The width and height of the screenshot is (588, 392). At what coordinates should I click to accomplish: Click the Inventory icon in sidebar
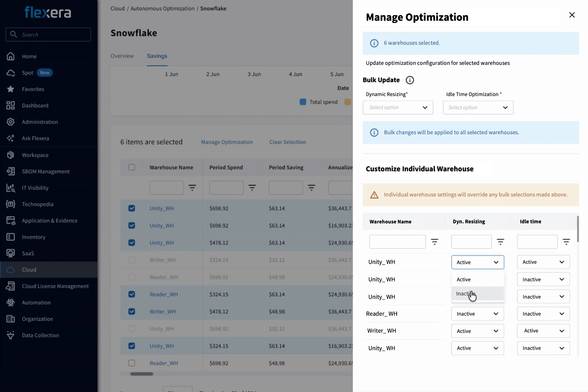(10, 237)
